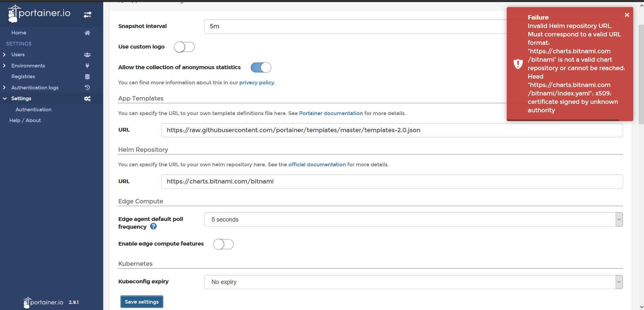Open the Authentication settings page
Viewport: 644px width, 310px height.
coord(33,109)
